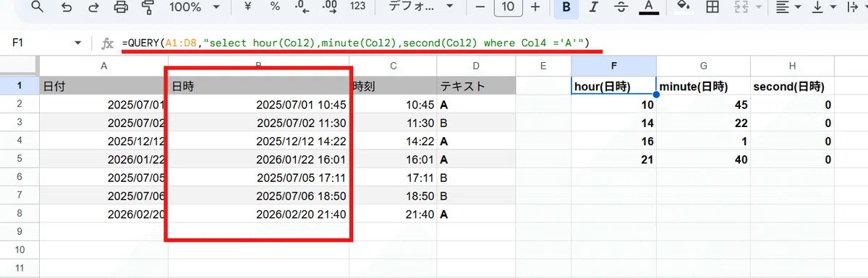The image size is (868, 278).
Task: Activate the paint format tool
Action: pos(148,7)
